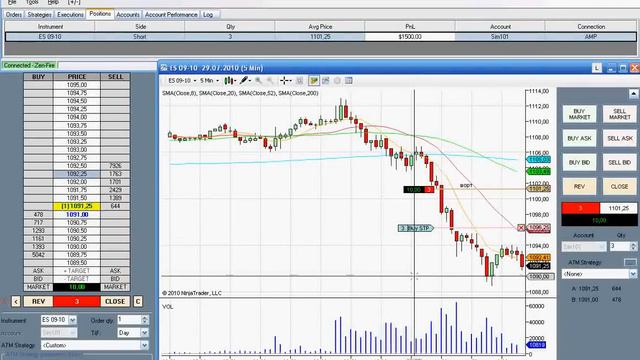The height and width of the screenshot is (360, 640).
Task: Click the ATM Strategy small button in Chart Trader
Action: [630, 262]
